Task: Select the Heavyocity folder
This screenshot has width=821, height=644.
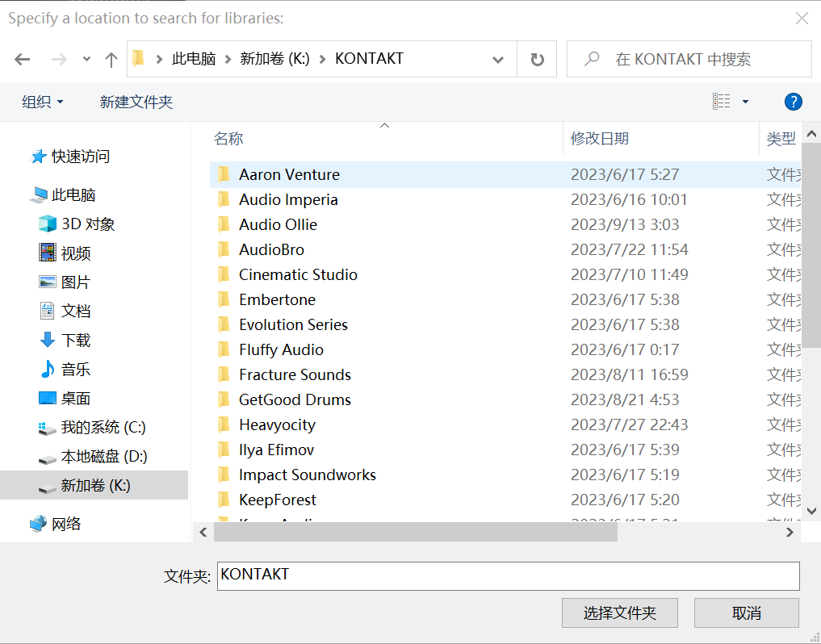Action: [x=277, y=424]
